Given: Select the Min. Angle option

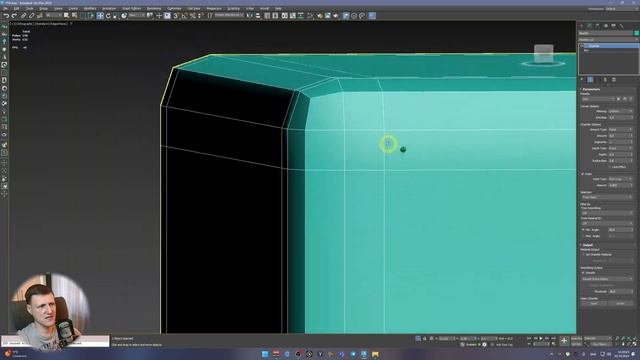Looking at the screenshot, I should 583,230.
